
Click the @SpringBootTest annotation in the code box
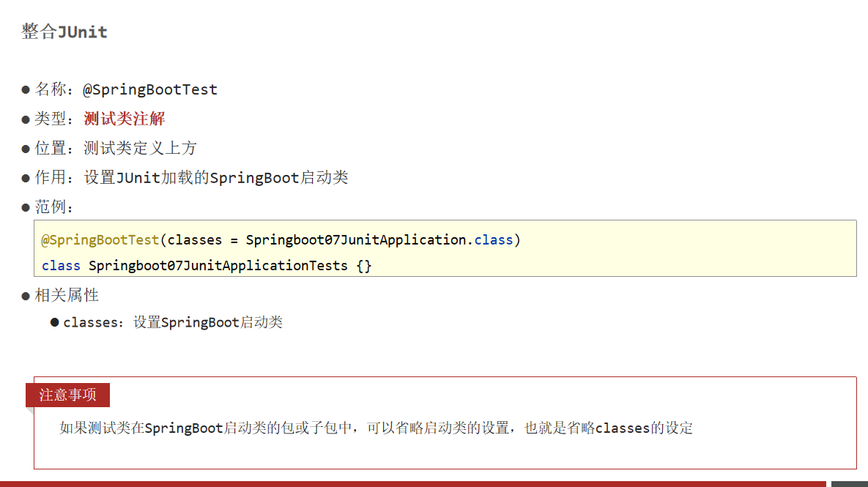coord(100,239)
